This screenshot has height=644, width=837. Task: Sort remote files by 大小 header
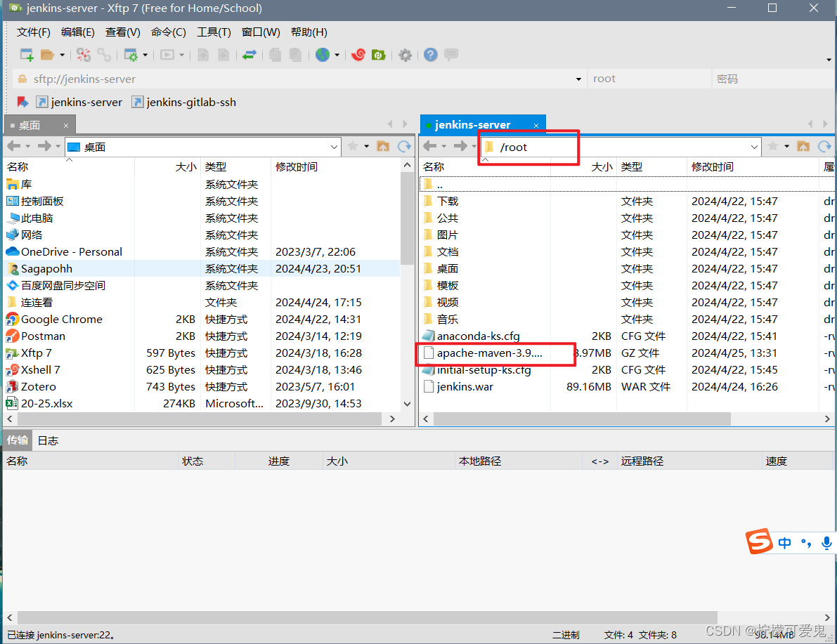pyautogui.click(x=583, y=167)
